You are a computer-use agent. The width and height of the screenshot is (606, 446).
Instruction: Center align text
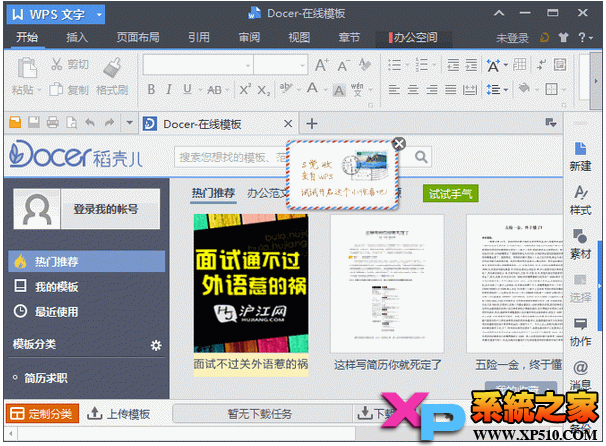point(413,90)
